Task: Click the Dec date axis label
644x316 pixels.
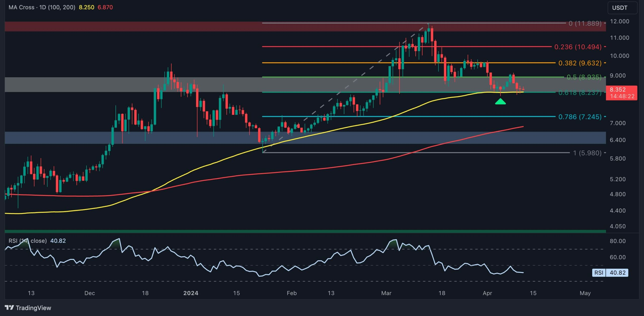Action: point(90,293)
